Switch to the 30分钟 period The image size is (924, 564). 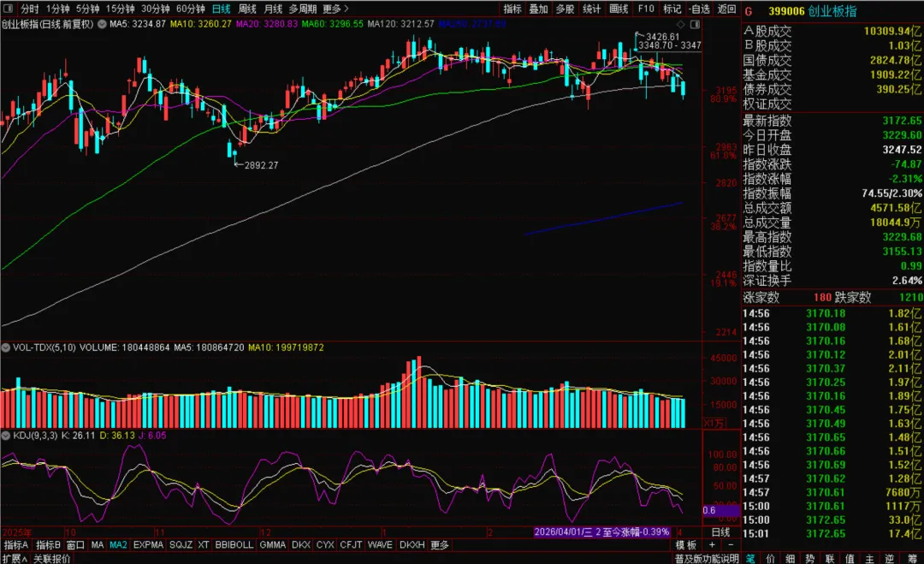[x=156, y=9]
